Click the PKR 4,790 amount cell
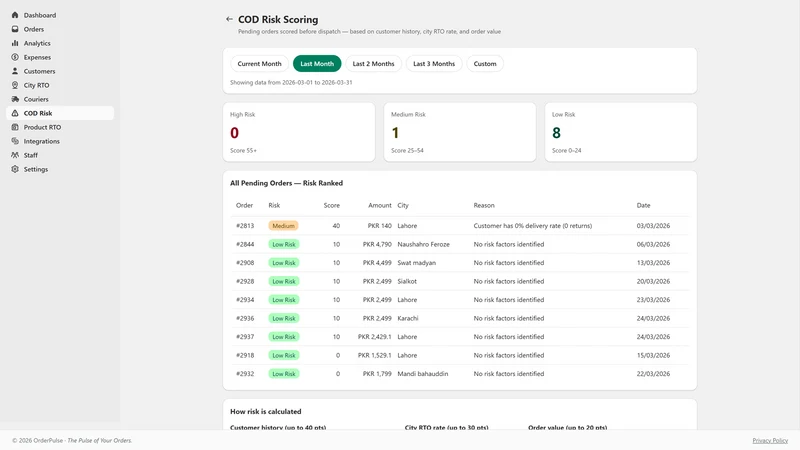This screenshot has height=450, width=800. (377, 244)
